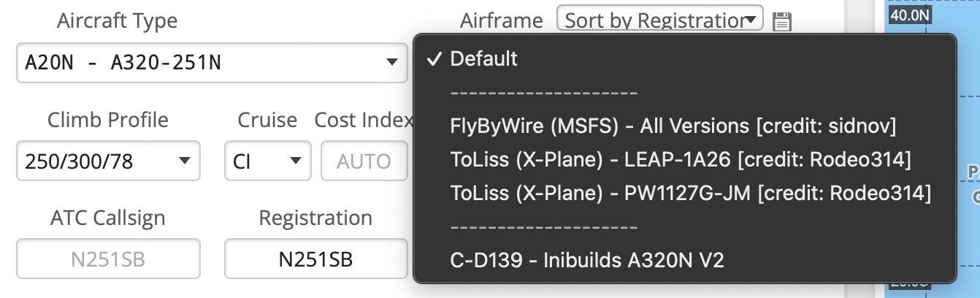Click the Cruise dropdown arrow

pos(296,161)
